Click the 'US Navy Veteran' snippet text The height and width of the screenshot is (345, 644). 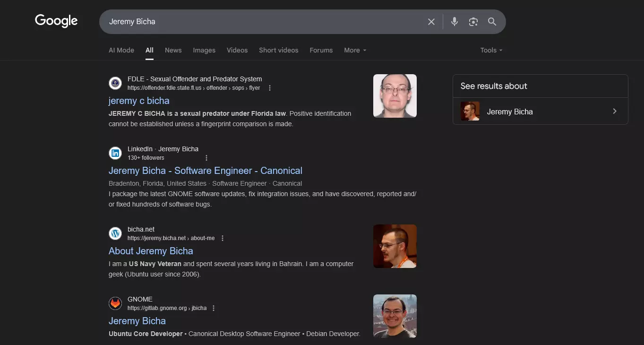point(155,264)
